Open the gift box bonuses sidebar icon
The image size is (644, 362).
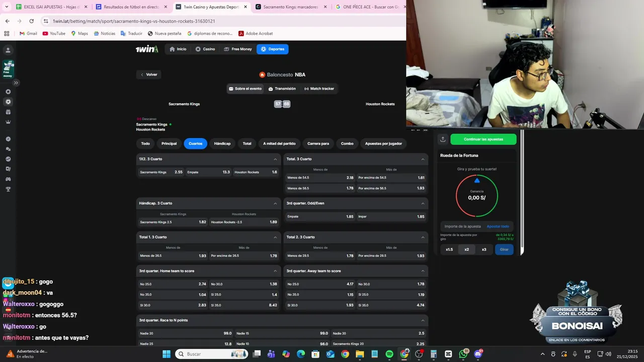(x=8, y=112)
